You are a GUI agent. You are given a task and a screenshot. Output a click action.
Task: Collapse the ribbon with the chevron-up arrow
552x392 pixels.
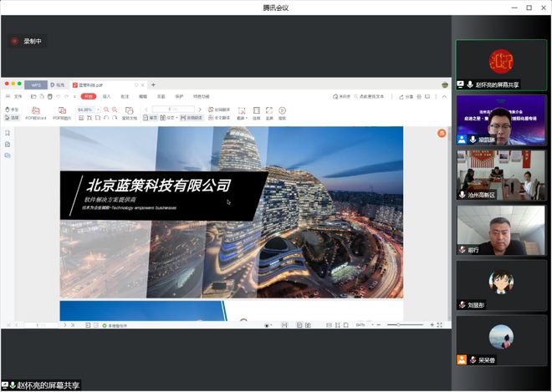click(444, 96)
